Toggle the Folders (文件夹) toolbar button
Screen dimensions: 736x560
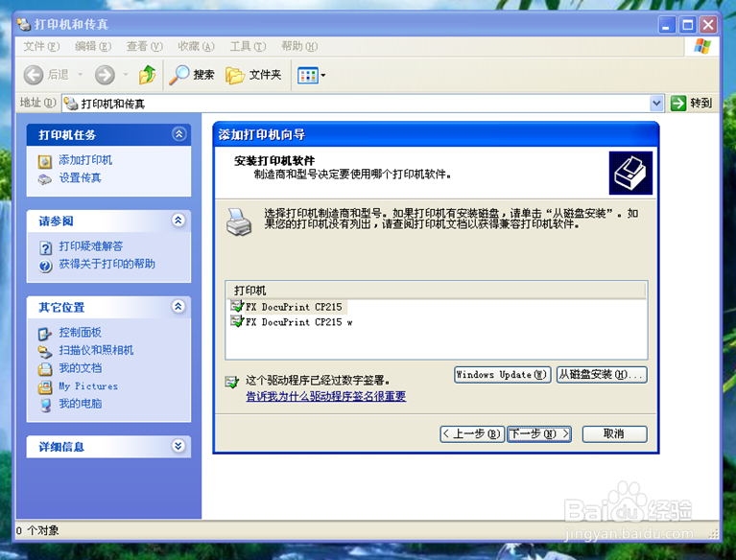pos(253,75)
